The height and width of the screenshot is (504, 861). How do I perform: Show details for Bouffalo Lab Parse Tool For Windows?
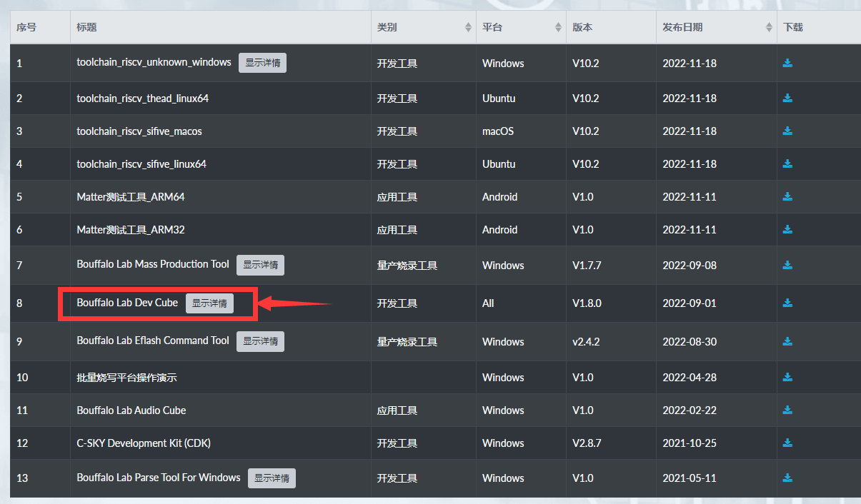click(272, 478)
